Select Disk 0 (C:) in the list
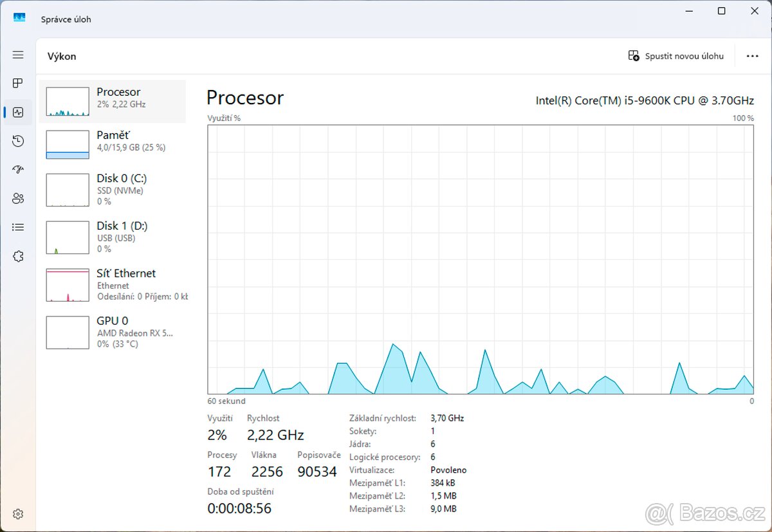Screen dimensions: 772x532 pyautogui.click(x=113, y=189)
